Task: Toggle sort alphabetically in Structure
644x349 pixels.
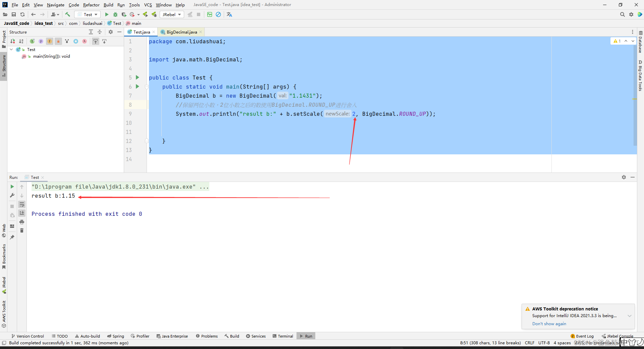Action: click(x=21, y=41)
